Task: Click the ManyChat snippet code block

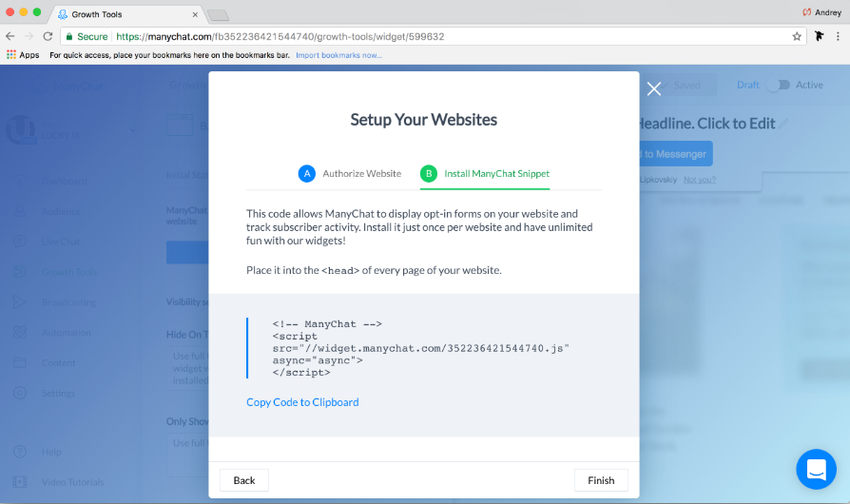Action: point(420,348)
